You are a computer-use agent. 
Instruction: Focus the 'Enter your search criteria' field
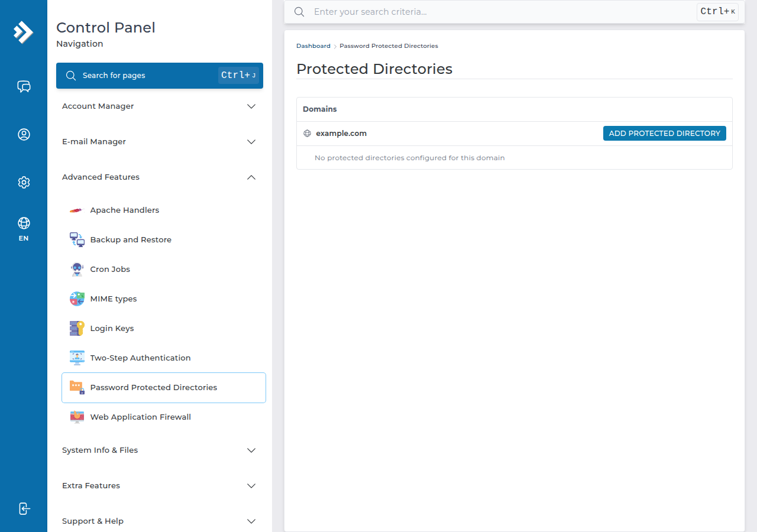502,12
